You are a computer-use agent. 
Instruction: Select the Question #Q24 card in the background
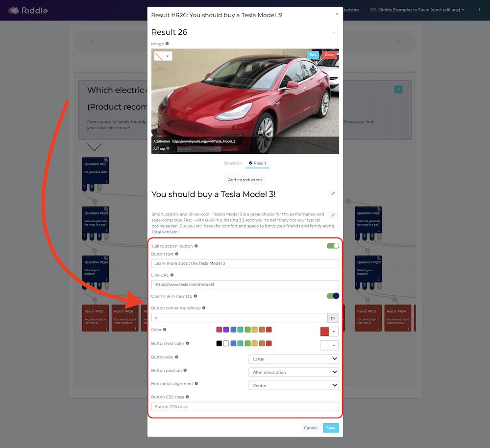click(96, 269)
